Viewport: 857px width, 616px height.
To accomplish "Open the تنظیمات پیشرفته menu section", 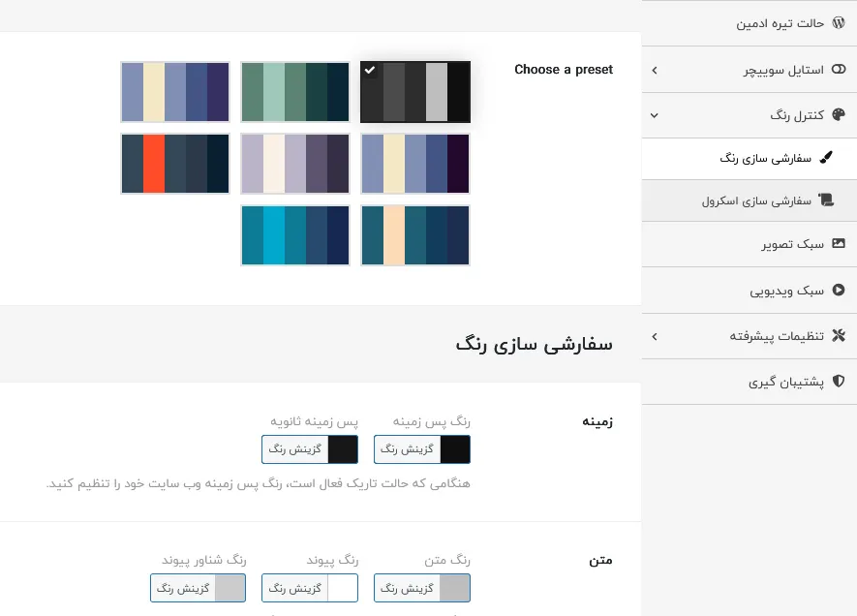I will coord(750,336).
